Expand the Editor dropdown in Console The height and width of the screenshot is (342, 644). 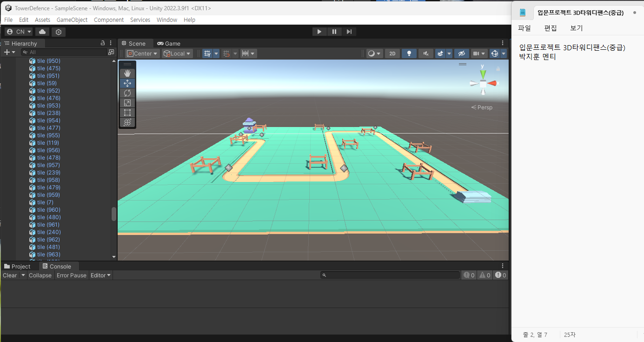coord(100,275)
